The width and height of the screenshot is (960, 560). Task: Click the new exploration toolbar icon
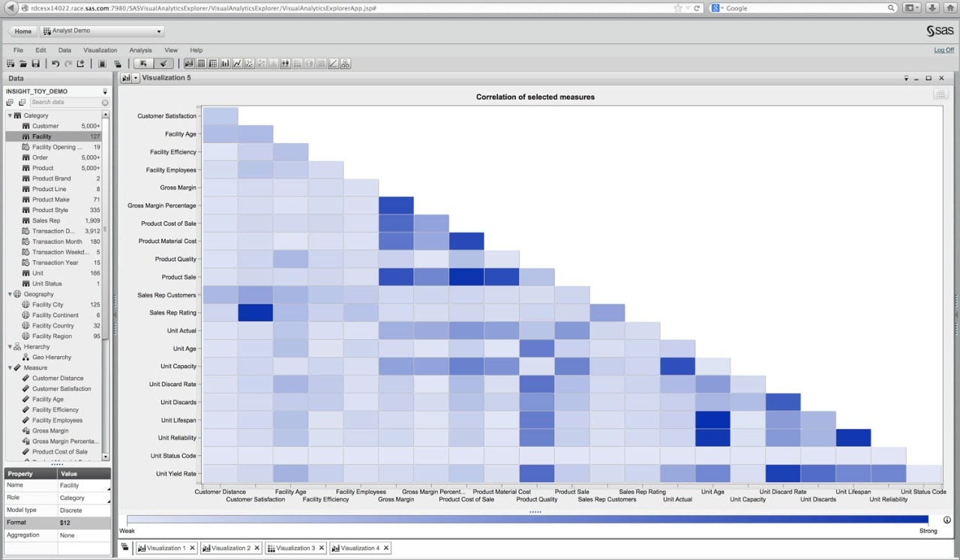coord(10,64)
